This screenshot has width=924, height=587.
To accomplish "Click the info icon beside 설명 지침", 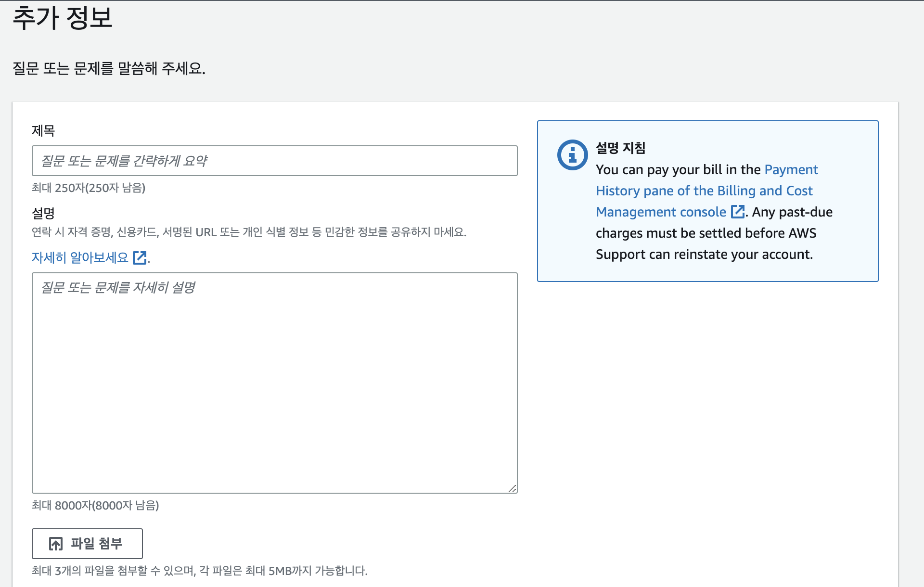I will coord(572,155).
